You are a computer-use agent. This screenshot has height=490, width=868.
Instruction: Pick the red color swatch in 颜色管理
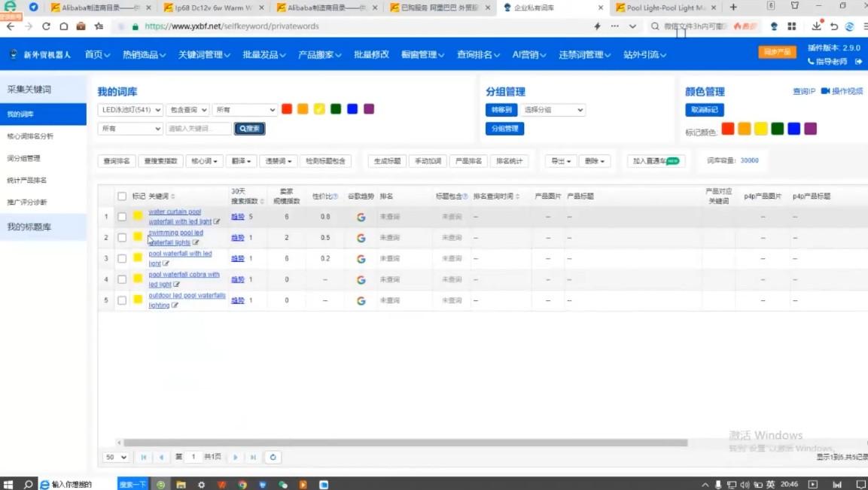(x=727, y=129)
